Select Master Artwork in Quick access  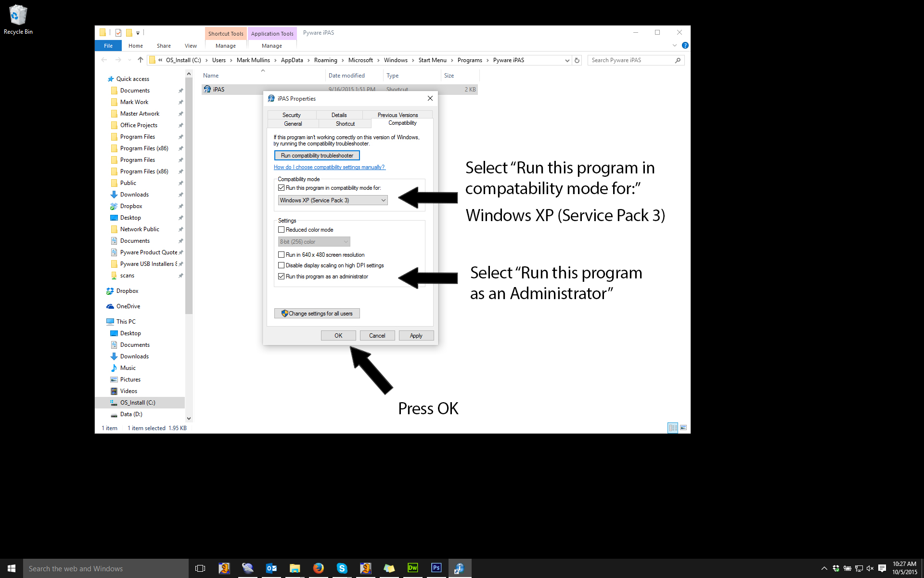click(140, 114)
